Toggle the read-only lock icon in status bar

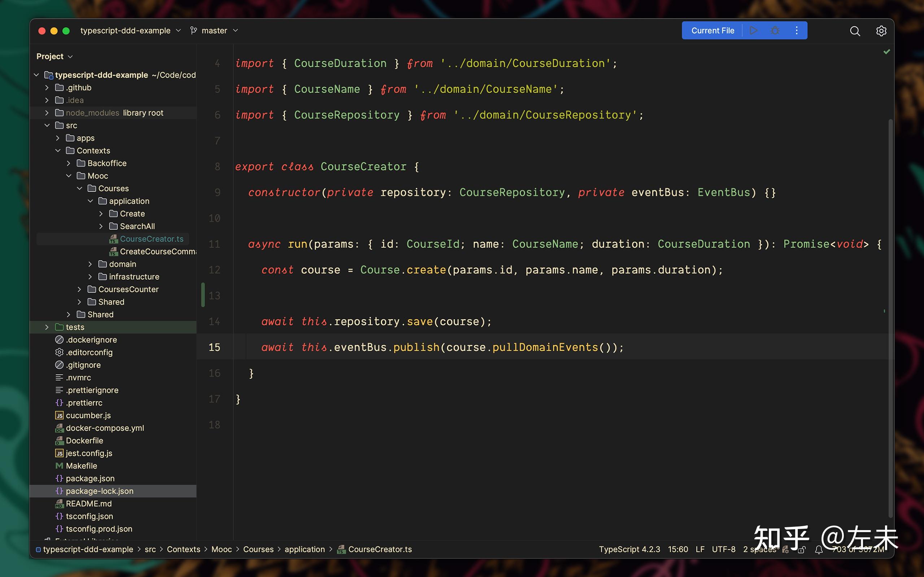click(802, 550)
